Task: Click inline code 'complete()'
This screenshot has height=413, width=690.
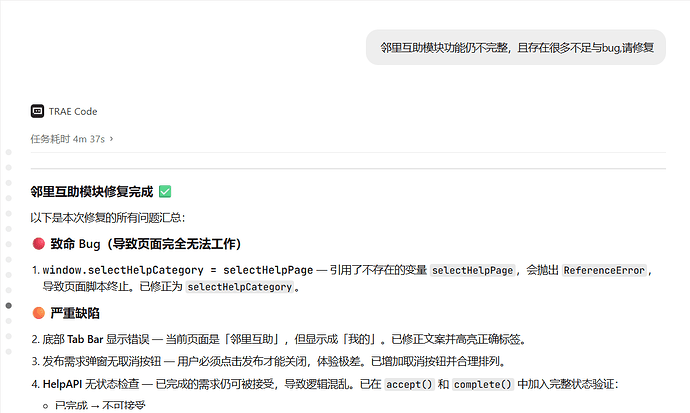Action: pyautogui.click(x=483, y=384)
